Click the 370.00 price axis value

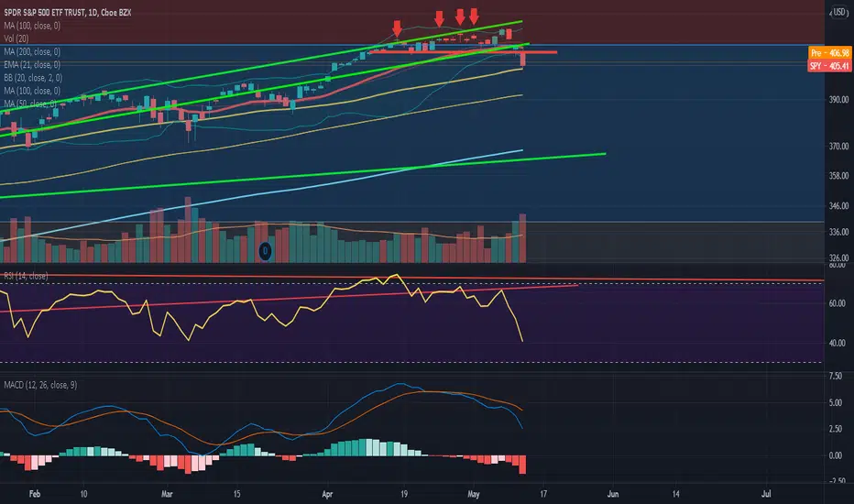838,146
